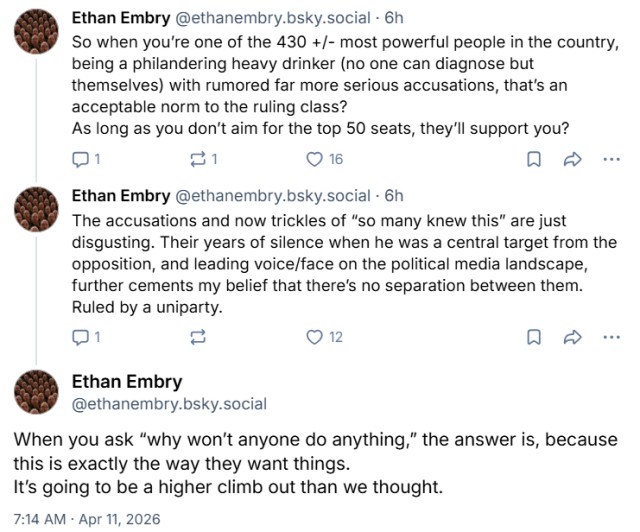The image size is (640, 532).
Task: Share the "Ruled by a uniparty" post
Action: (x=573, y=337)
